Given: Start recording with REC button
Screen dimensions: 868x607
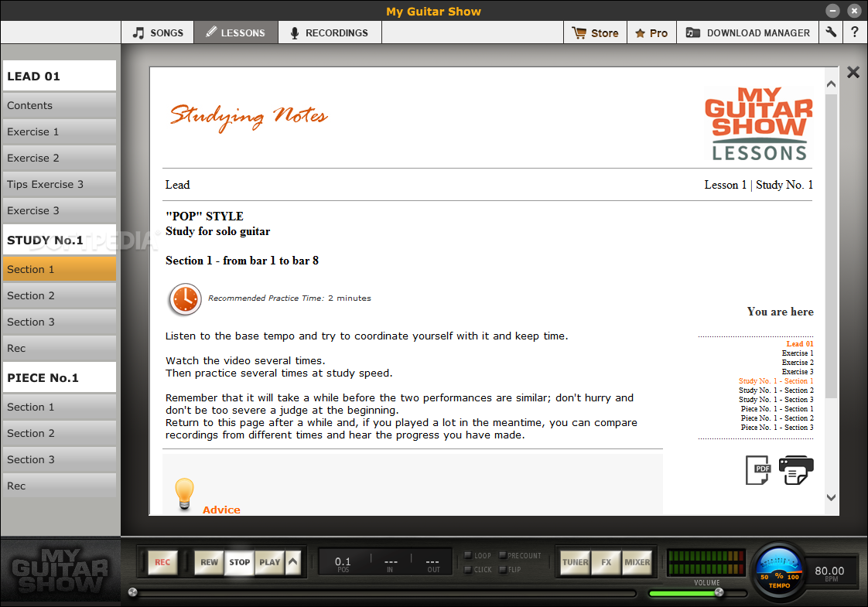Looking at the screenshot, I should [x=162, y=562].
